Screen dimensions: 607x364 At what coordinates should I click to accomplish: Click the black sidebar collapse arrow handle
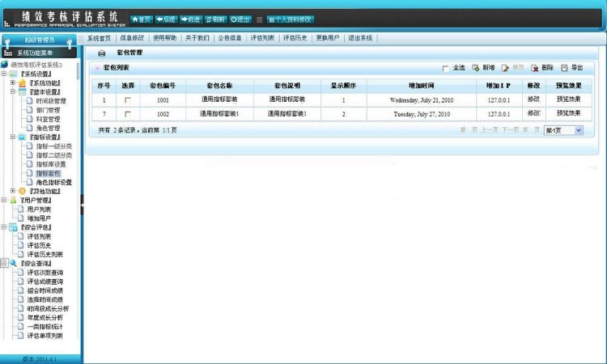(82, 205)
